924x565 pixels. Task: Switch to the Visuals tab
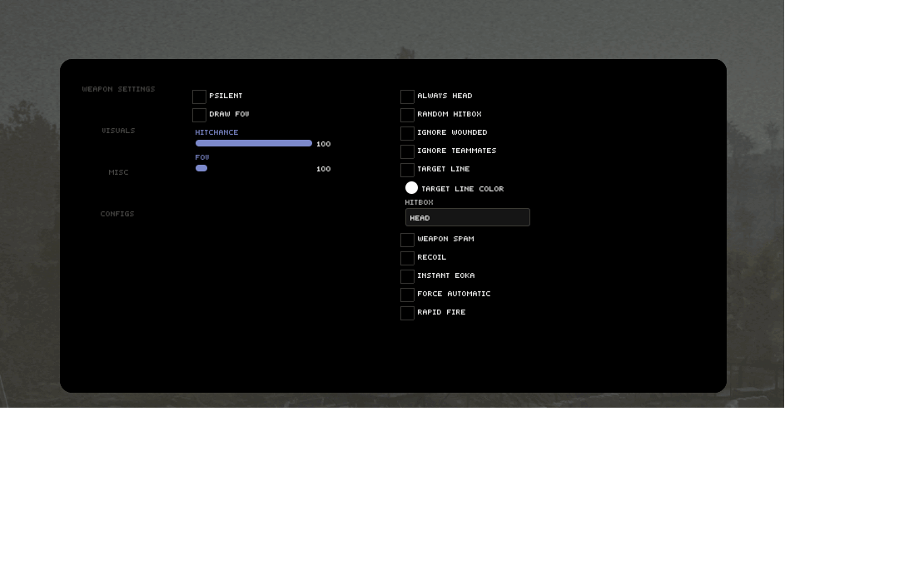118,131
